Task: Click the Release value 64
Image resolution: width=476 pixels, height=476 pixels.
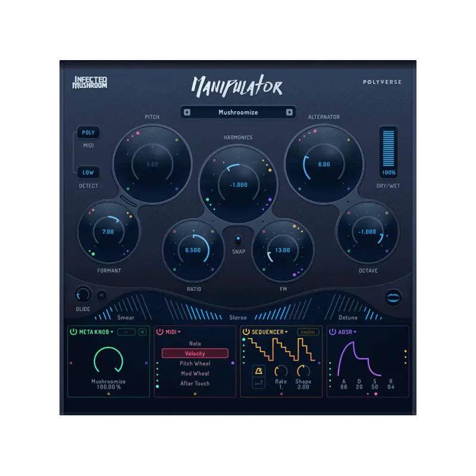Action: [391, 387]
